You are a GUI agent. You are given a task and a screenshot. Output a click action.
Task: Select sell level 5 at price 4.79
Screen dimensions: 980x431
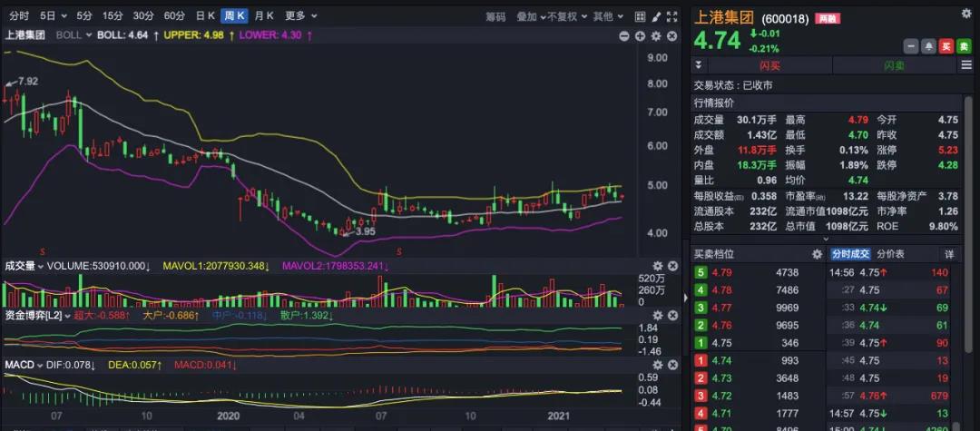pos(758,272)
